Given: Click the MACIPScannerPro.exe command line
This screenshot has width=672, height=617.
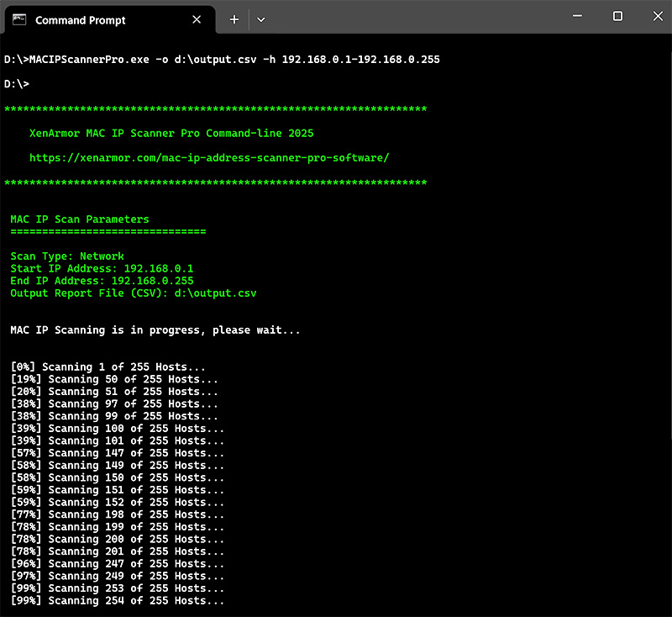Looking at the screenshot, I should [x=222, y=59].
